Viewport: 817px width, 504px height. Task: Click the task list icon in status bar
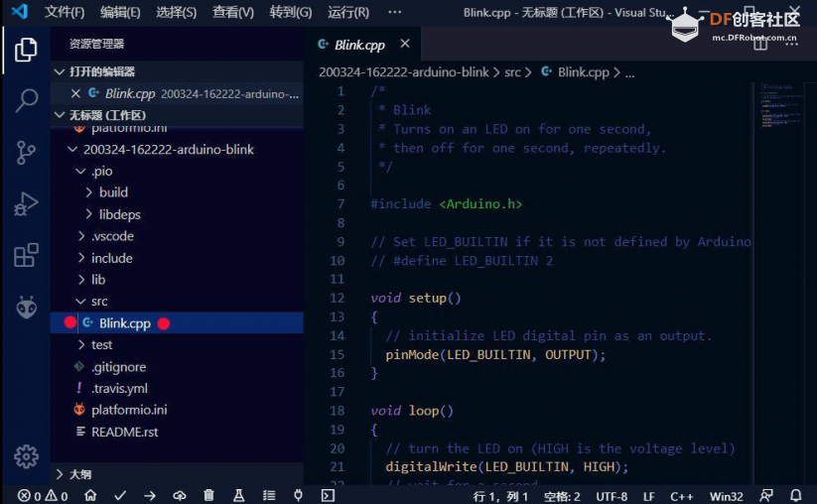pos(269,495)
